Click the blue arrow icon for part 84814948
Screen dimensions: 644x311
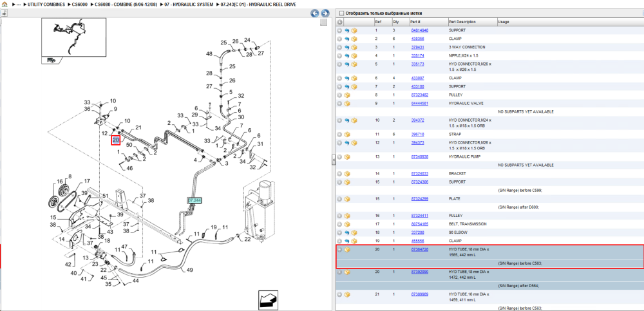346,30
